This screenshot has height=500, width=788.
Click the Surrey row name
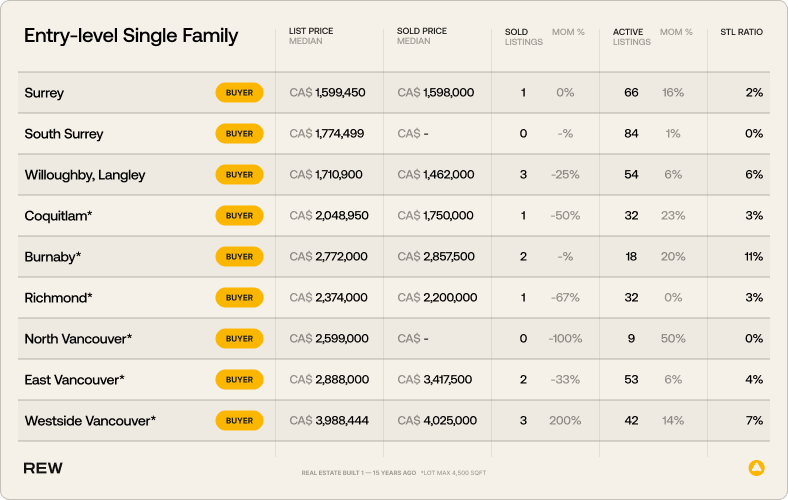point(44,93)
